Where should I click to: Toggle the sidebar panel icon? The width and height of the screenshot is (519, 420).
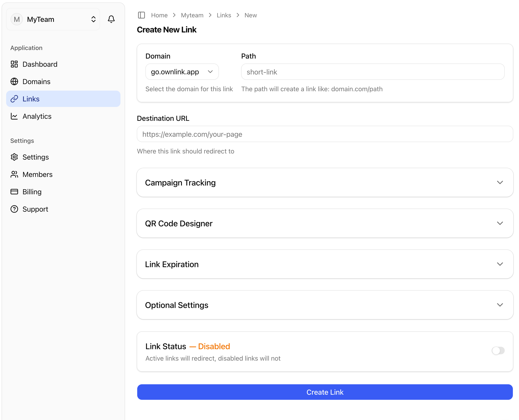141,15
